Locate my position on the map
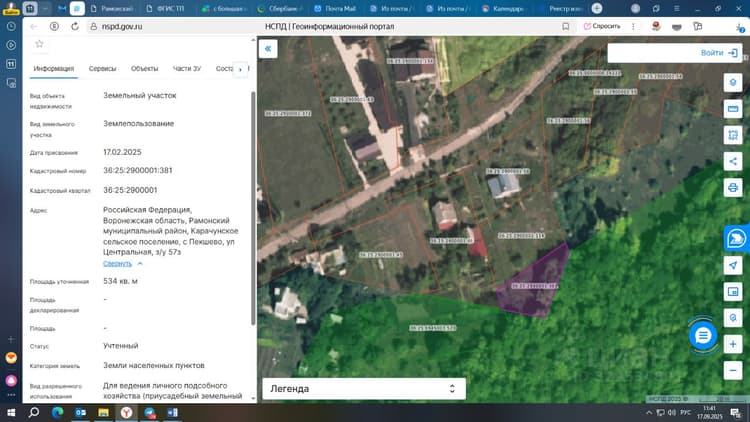This screenshot has height=422, width=750. tap(732, 265)
